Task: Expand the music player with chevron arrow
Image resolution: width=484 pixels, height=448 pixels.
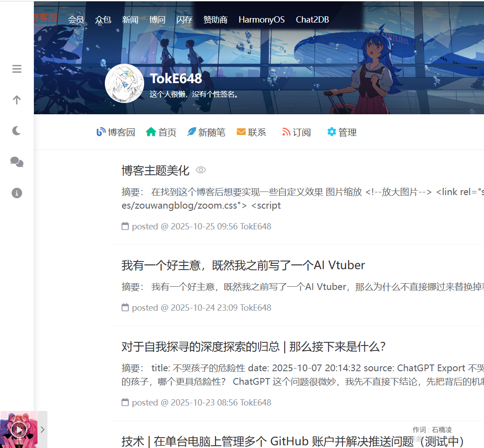Action: coord(42,429)
